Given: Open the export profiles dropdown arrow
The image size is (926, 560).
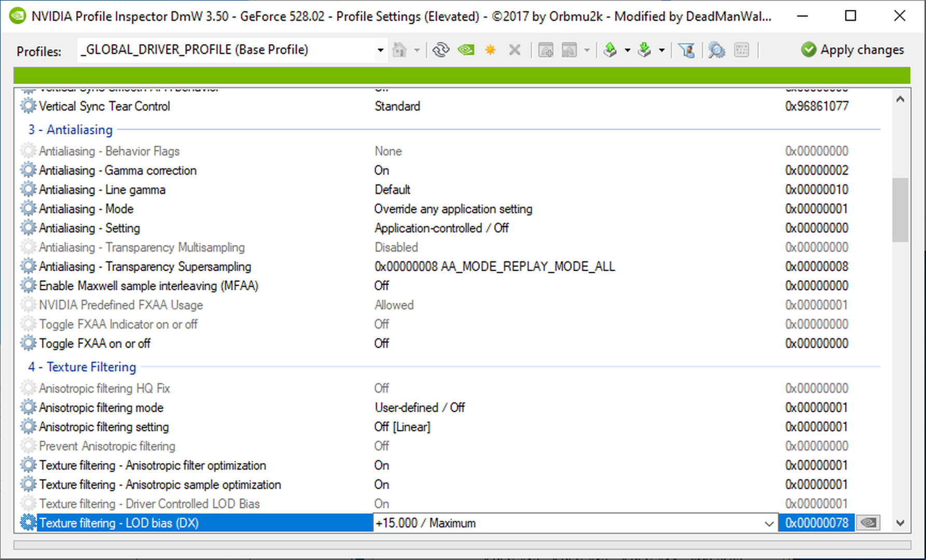Looking at the screenshot, I should 627,50.
